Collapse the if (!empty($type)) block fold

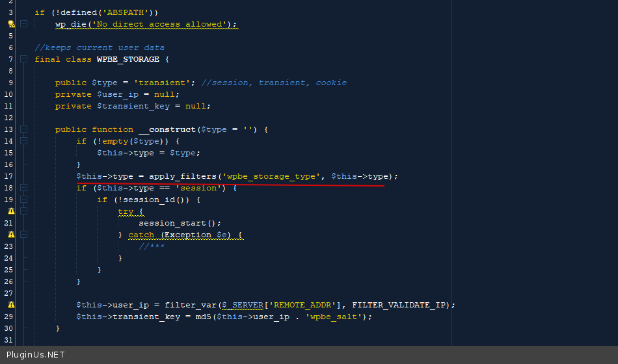click(23, 141)
